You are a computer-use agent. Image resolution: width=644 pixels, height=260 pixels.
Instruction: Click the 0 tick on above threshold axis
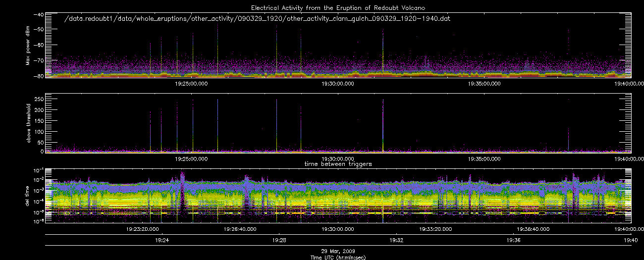pos(42,151)
